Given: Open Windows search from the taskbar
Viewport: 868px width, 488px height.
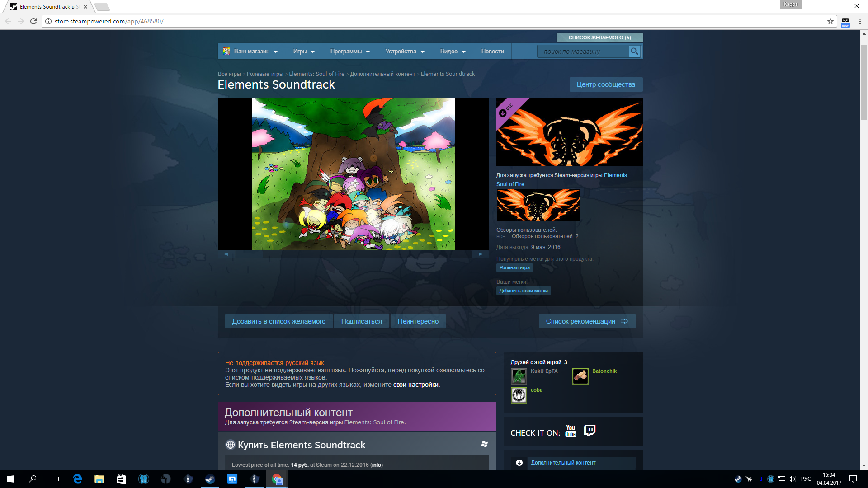Looking at the screenshot, I should click(x=33, y=479).
